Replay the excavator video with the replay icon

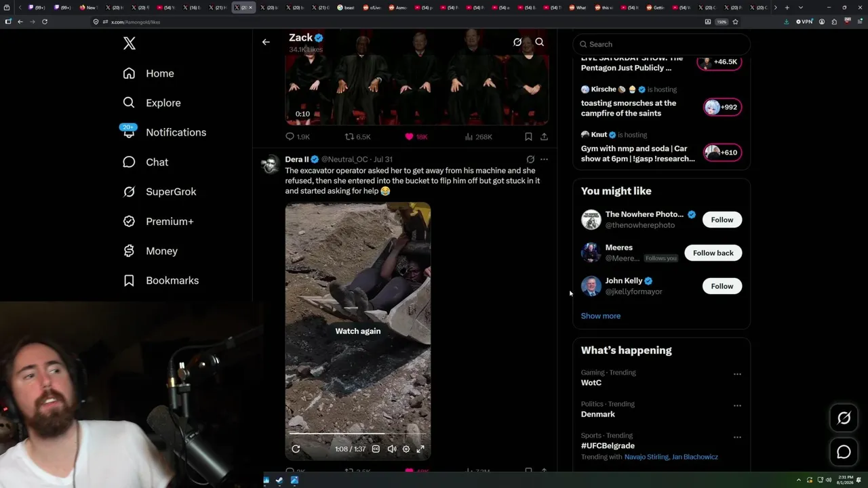click(296, 449)
